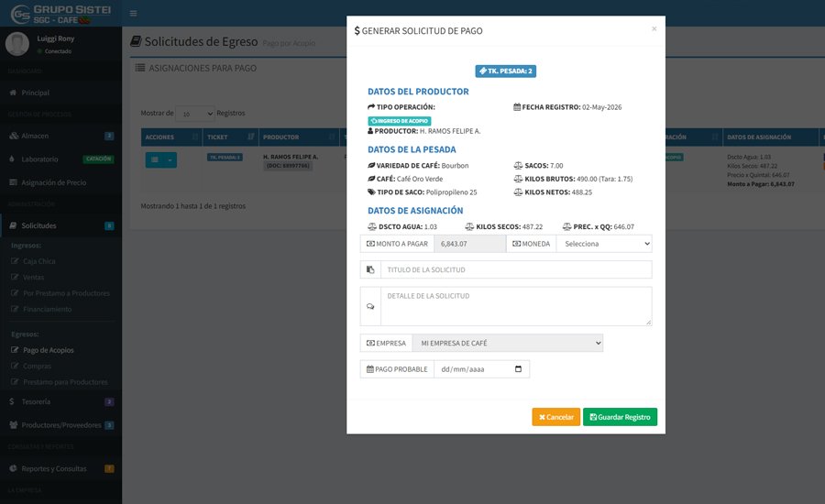Open the calendar picker icon in date field
This screenshot has width=825, height=504.
(x=518, y=369)
